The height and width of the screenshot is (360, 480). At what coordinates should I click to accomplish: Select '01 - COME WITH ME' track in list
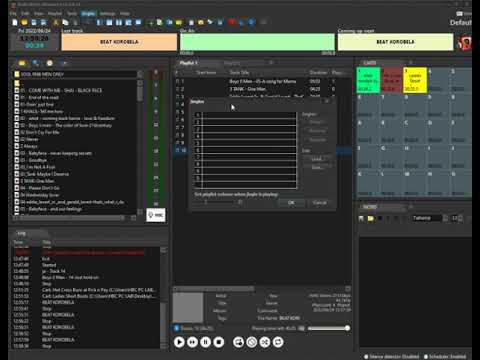pos(61,90)
